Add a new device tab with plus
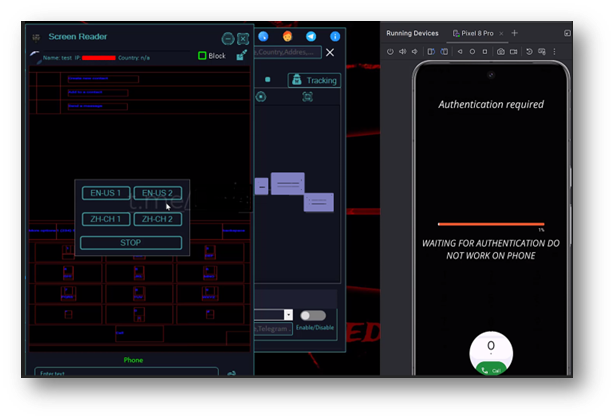Screen dimensions: 615x420 (515, 33)
